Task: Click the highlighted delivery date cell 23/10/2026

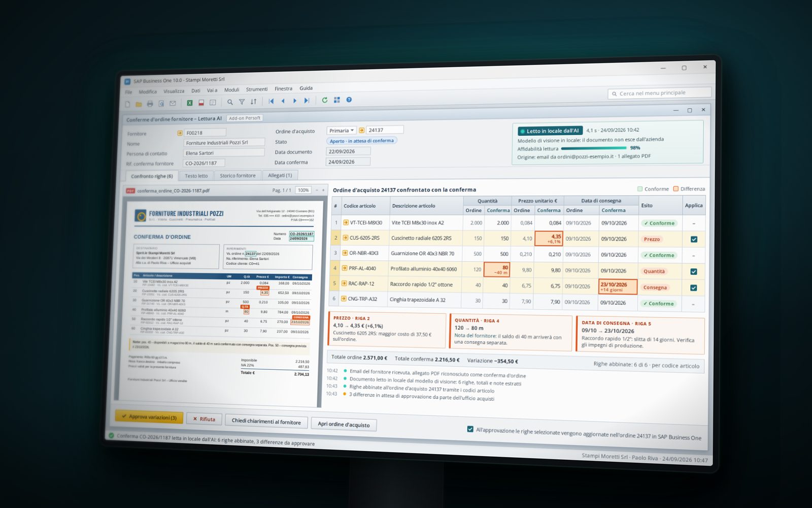Action: (618, 287)
